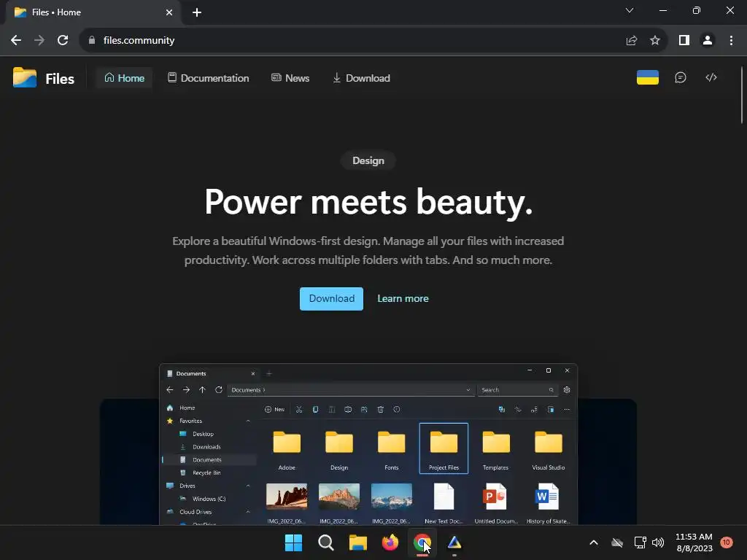The height and width of the screenshot is (560, 747).
Task: Open Windows Start menu
Action: [293, 542]
